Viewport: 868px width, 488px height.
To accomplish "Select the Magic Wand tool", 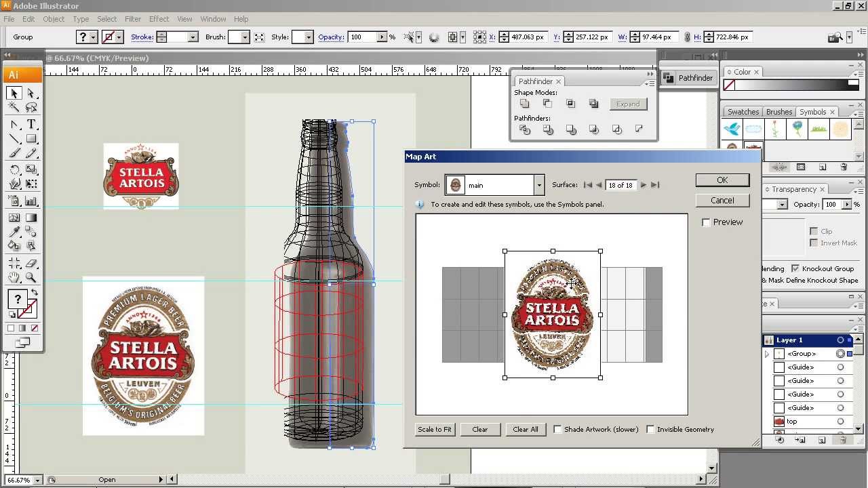I will click(14, 108).
